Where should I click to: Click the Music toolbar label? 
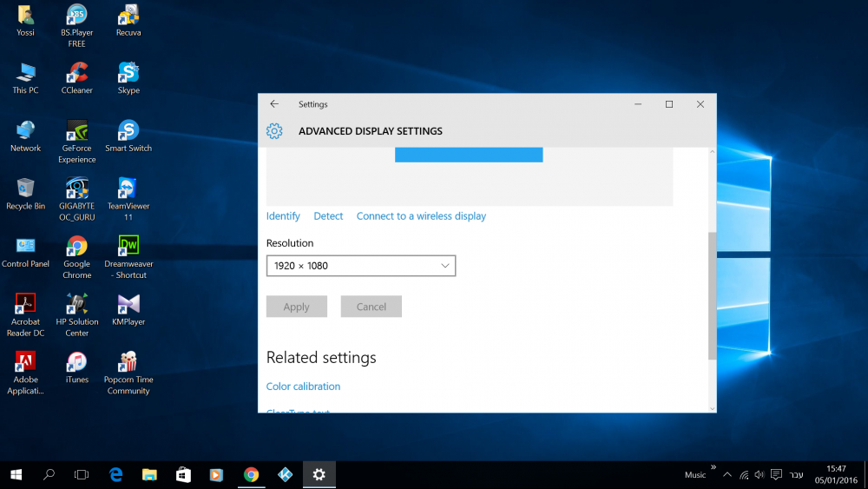pos(695,474)
